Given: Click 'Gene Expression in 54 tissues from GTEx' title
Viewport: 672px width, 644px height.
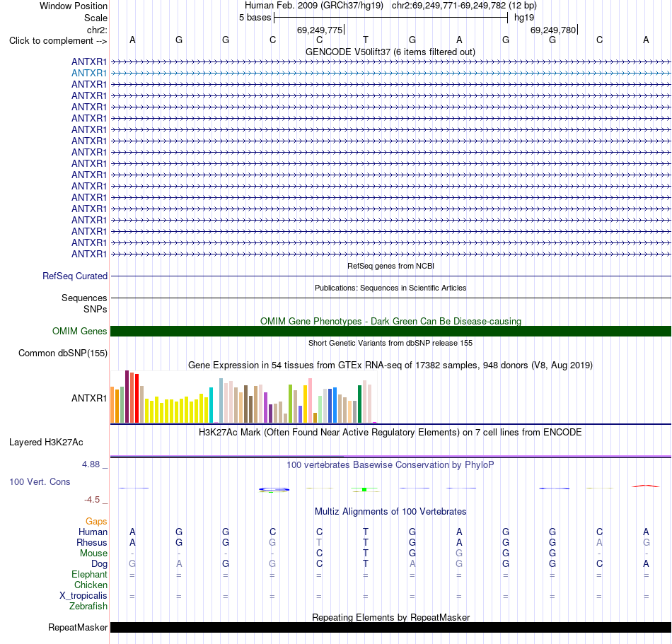Looking at the screenshot, I should coord(390,365).
